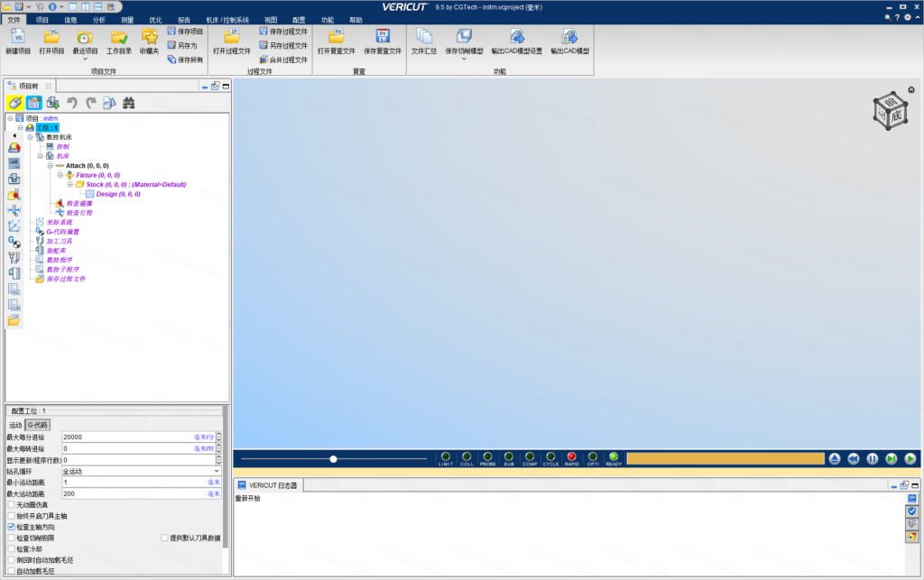Click the binoculars search icon in project tree toolbar
924x580 pixels.
click(x=128, y=103)
